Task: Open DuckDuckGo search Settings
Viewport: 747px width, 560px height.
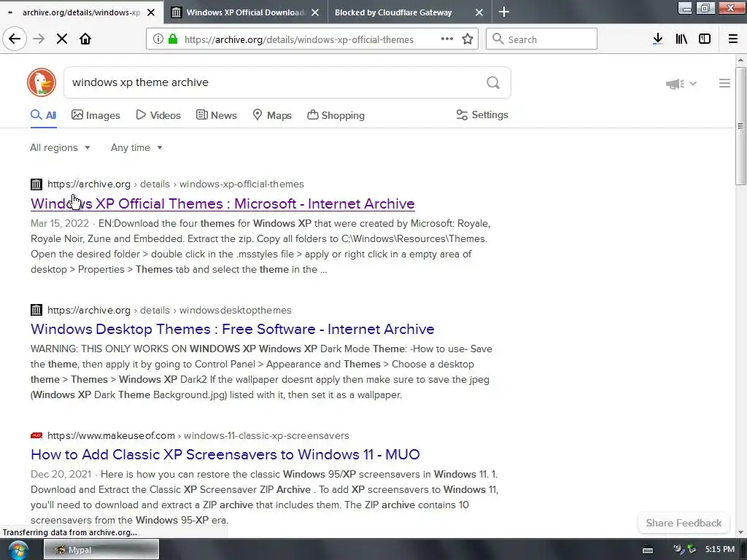Action: [482, 114]
